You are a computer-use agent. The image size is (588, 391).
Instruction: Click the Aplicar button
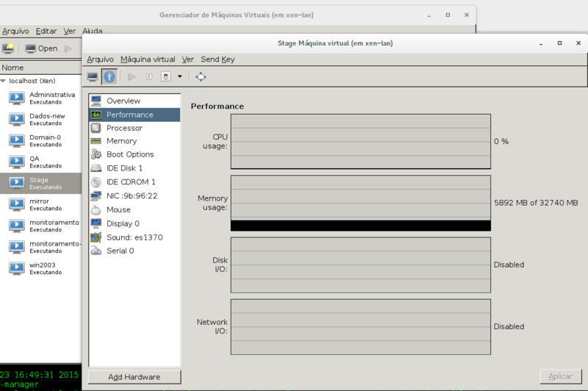click(561, 377)
